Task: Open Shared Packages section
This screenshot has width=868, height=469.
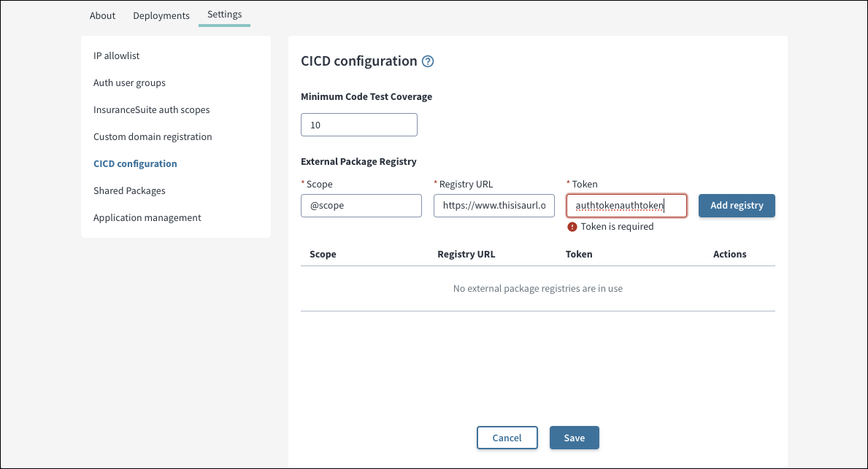Action: click(129, 191)
